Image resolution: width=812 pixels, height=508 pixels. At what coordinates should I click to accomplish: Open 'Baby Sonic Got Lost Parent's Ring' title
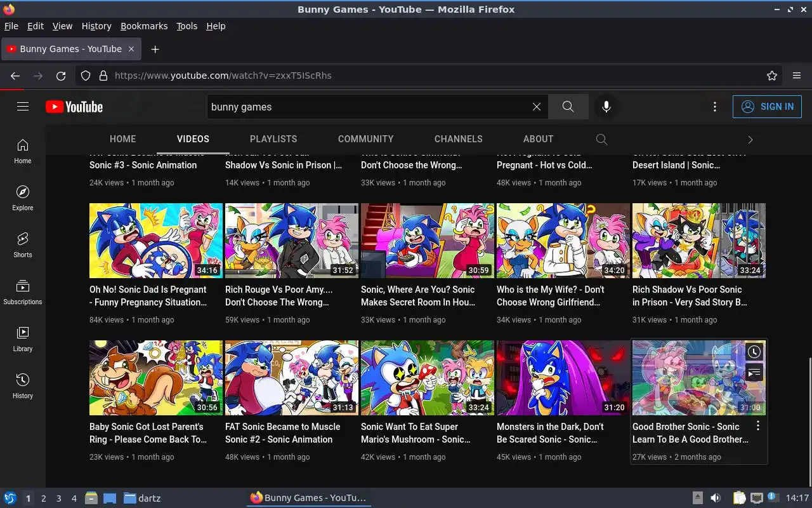tap(148, 433)
